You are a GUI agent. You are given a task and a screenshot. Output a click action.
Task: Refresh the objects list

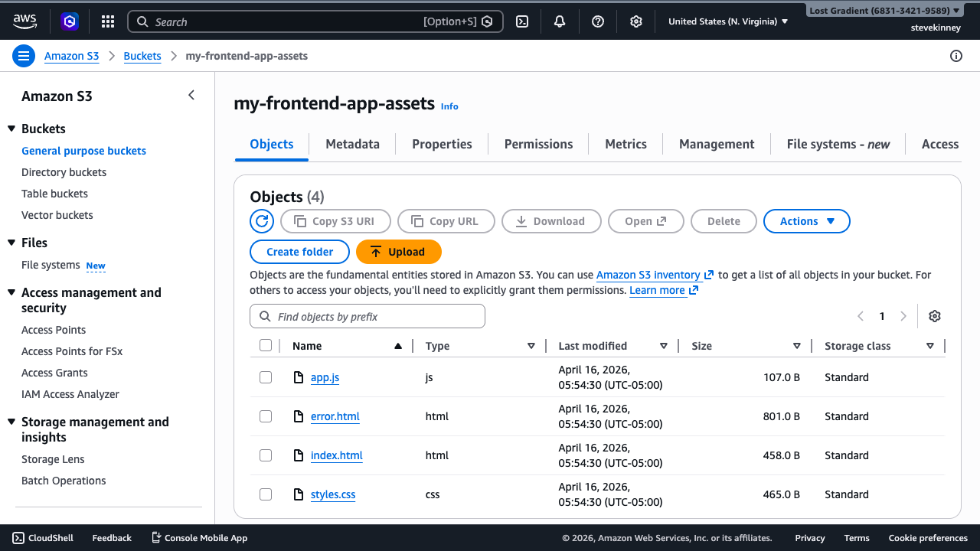(x=262, y=221)
